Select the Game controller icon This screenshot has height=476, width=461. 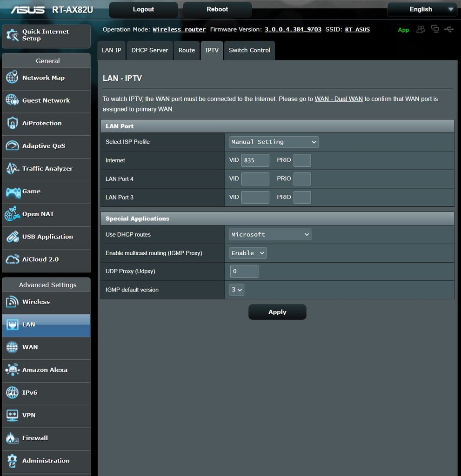[x=12, y=192]
